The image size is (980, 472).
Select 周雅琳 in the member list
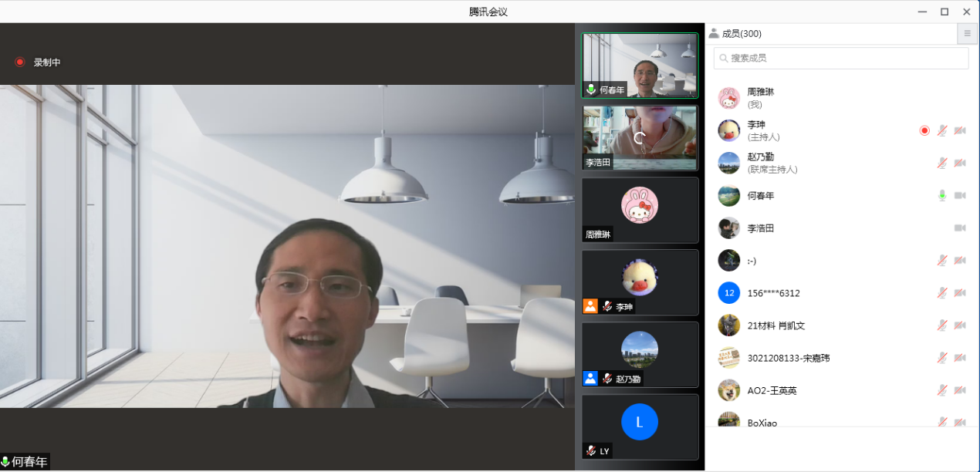click(x=761, y=97)
